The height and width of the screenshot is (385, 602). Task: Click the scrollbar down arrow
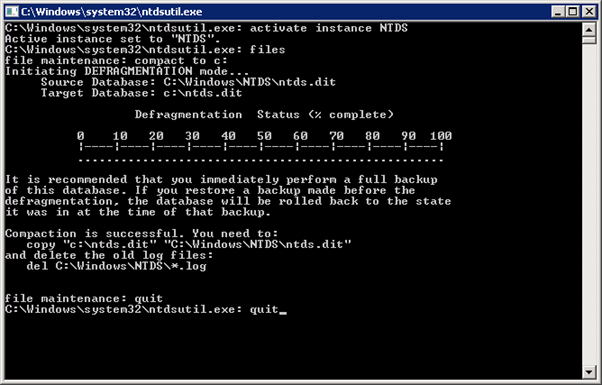point(589,372)
